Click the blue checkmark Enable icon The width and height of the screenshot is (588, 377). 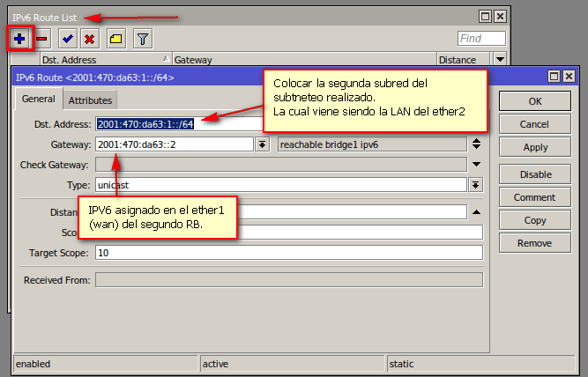tap(67, 38)
